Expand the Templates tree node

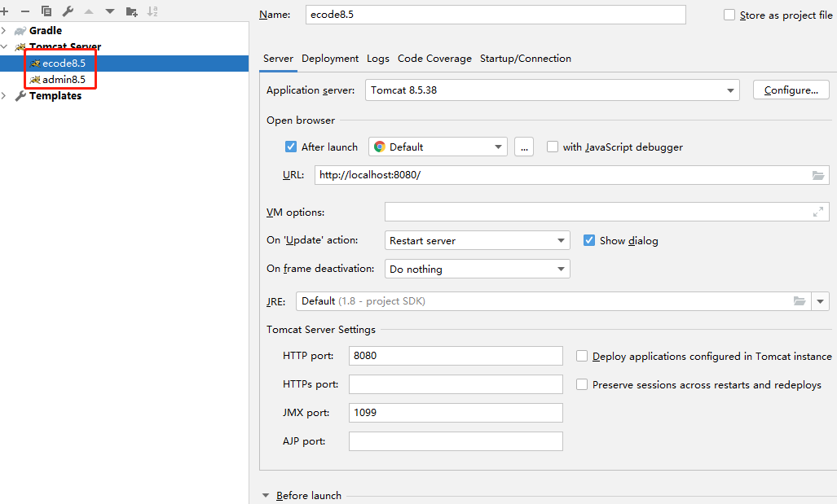point(4,96)
